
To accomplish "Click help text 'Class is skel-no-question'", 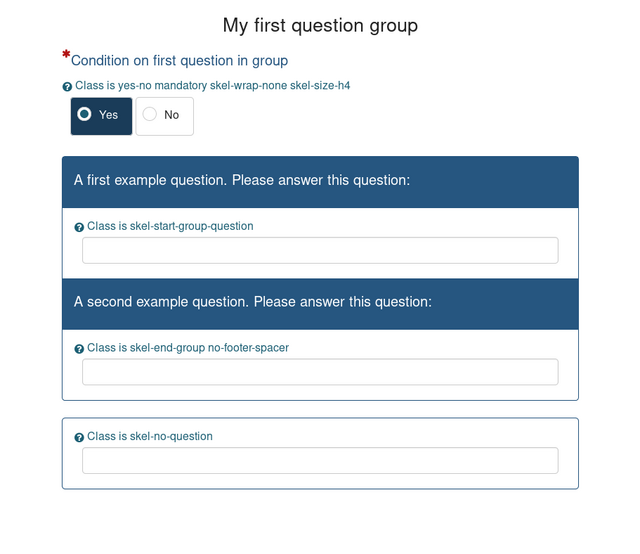I will (150, 436).
